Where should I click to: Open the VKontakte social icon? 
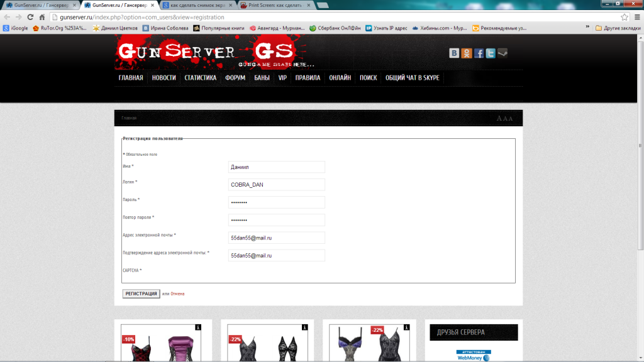[x=454, y=53]
